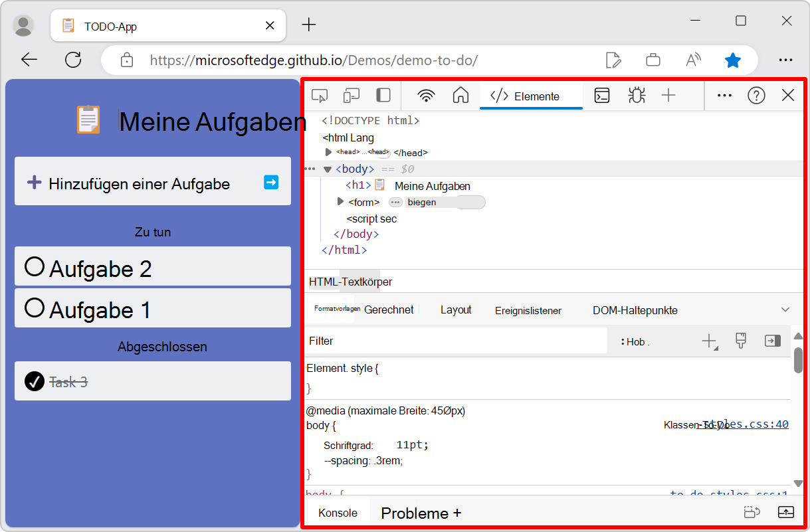Add more DevTools panels with plus icon
This screenshot has height=532, width=810.
click(x=668, y=95)
